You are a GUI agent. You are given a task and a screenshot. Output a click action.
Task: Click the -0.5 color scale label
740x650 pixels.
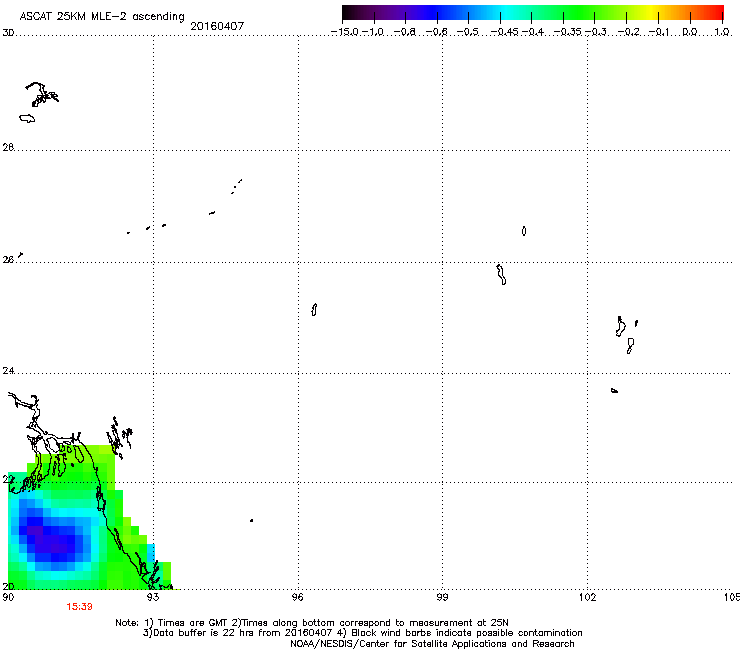tap(468, 32)
